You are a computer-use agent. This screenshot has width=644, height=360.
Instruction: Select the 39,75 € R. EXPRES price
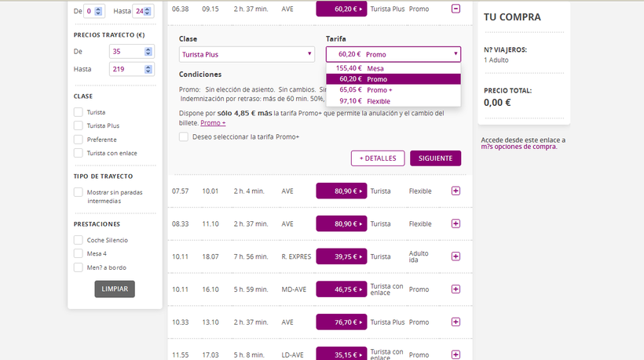click(x=341, y=256)
